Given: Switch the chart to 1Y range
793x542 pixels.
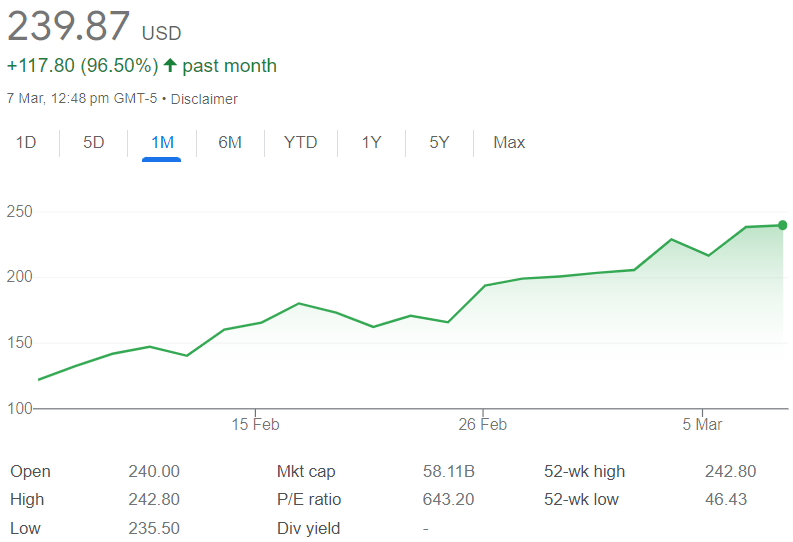Looking at the screenshot, I should tap(371, 143).
